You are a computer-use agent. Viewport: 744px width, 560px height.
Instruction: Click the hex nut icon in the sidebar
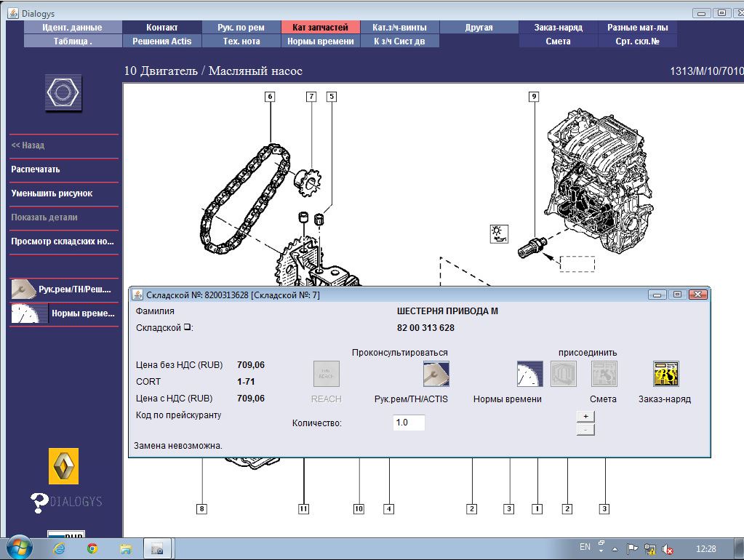click(63, 92)
